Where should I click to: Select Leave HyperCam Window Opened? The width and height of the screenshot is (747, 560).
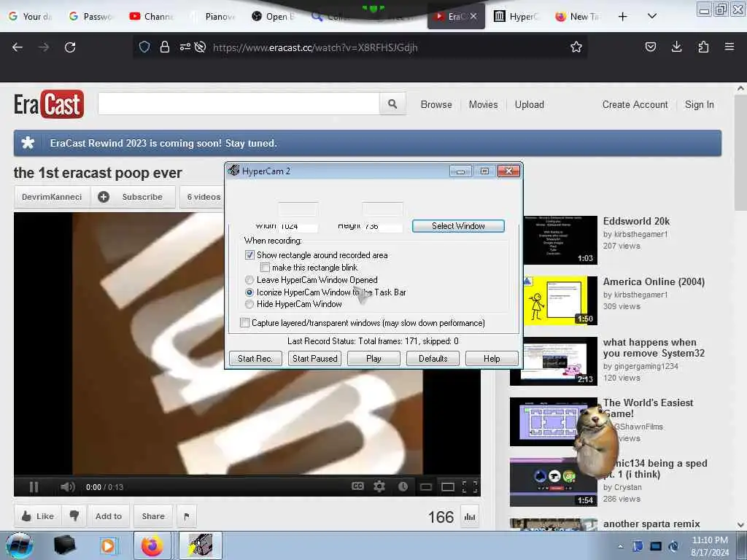pyautogui.click(x=249, y=279)
